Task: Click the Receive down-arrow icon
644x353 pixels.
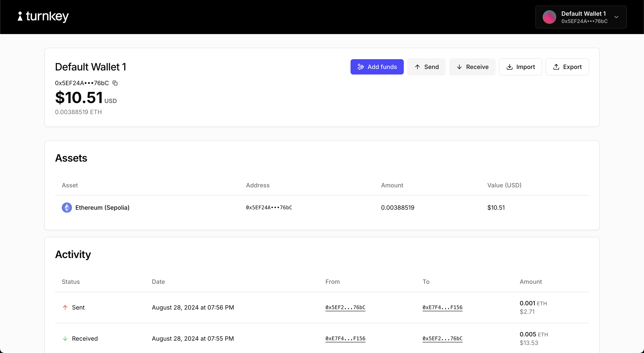Action: [459, 67]
